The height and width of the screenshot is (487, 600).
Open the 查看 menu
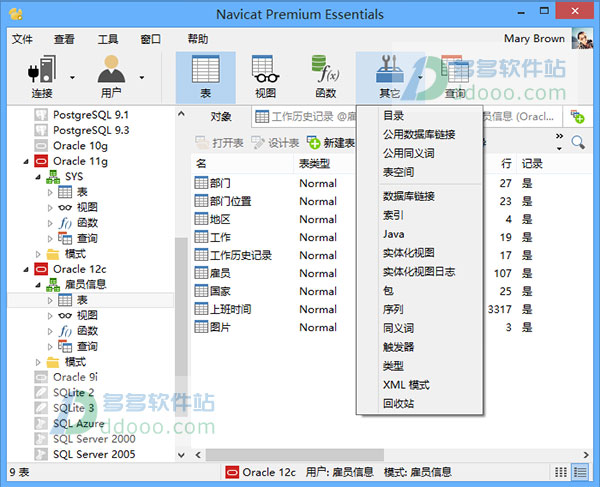64,39
